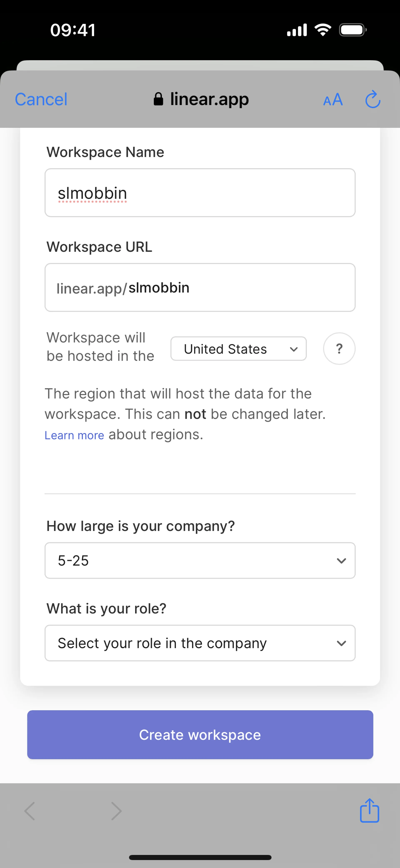
Task: Tap the 09:41 clock in status bar
Action: pos(73,30)
